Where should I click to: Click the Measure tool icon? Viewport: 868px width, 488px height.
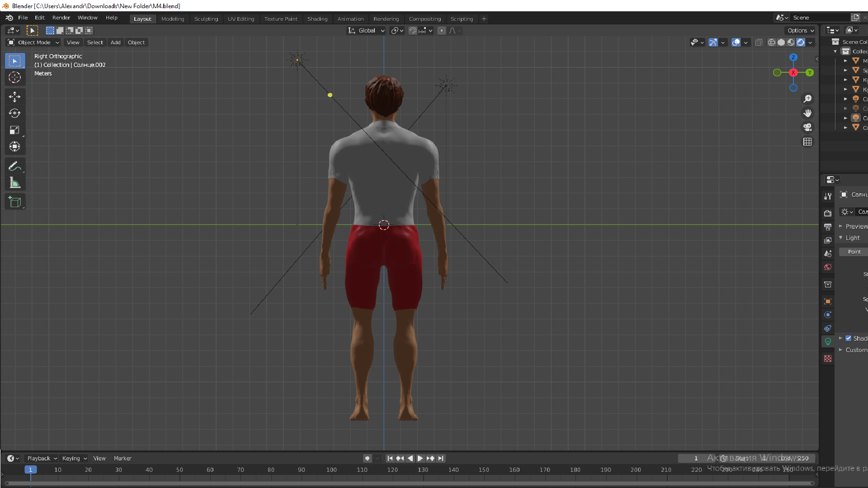point(14,183)
